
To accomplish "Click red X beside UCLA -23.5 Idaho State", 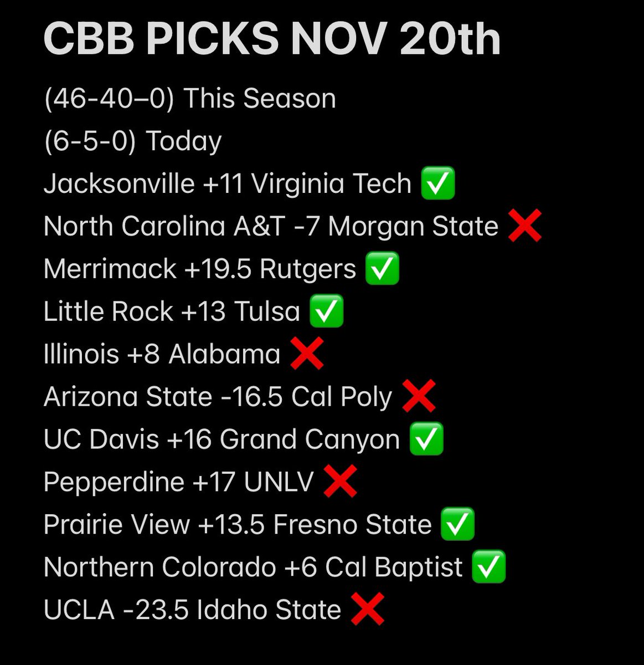I will (x=367, y=610).
